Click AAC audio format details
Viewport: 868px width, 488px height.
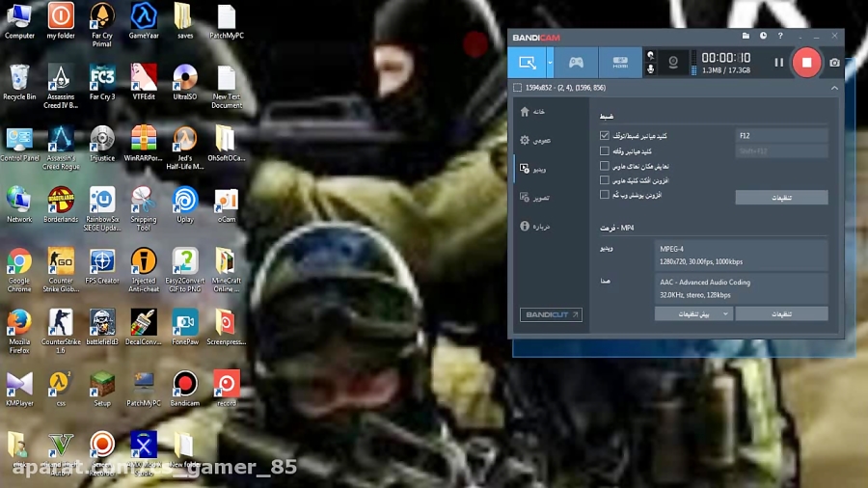pyautogui.click(x=741, y=288)
